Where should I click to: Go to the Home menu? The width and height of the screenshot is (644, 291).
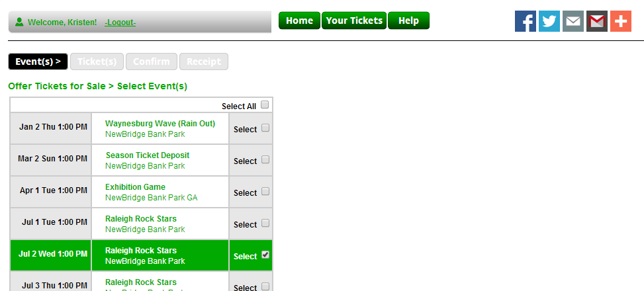(299, 21)
